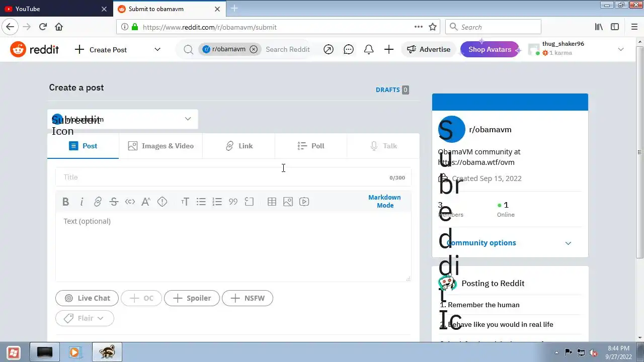
Task: Toggle Spoiler tag on post
Action: click(x=192, y=298)
